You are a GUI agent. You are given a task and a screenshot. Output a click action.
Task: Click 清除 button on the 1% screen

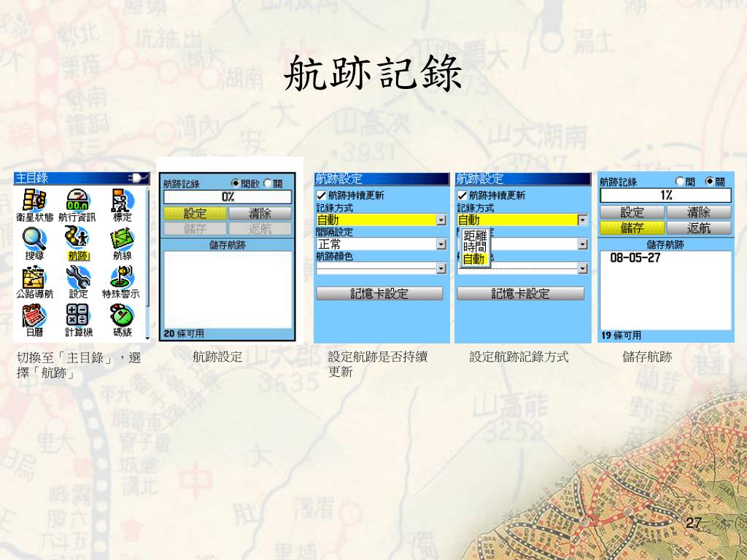699,212
